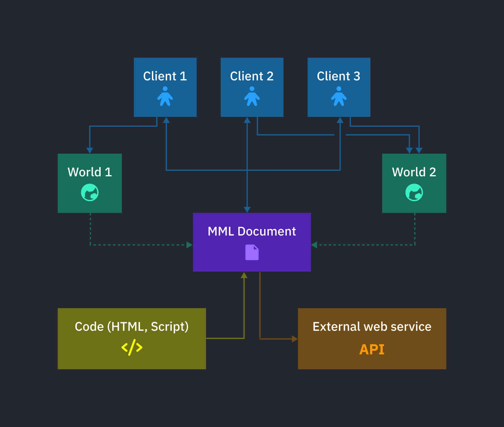Click the globe icon in World 1
The image size is (504, 427).
click(x=90, y=192)
